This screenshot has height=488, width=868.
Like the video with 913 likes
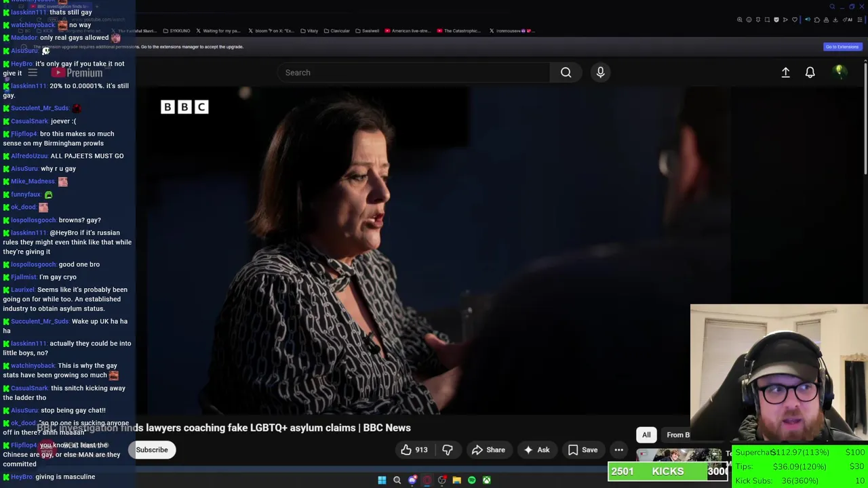(414, 450)
